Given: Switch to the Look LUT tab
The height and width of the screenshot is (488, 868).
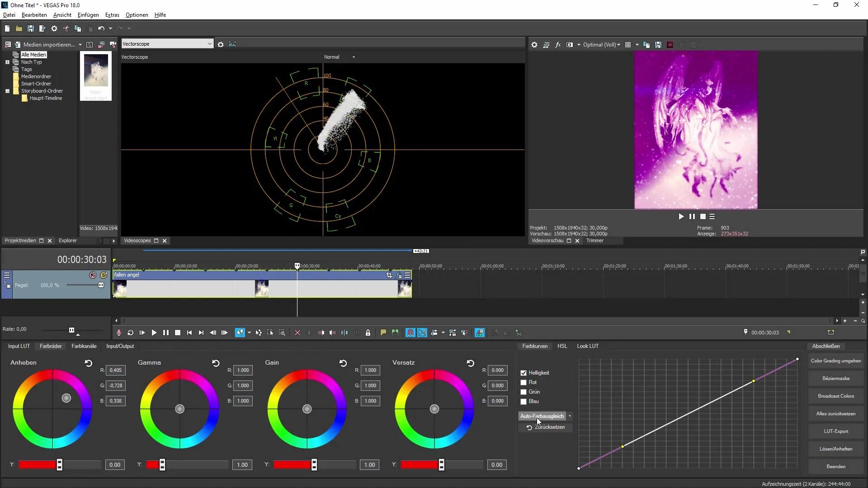Looking at the screenshot, I should pos(589,346).
